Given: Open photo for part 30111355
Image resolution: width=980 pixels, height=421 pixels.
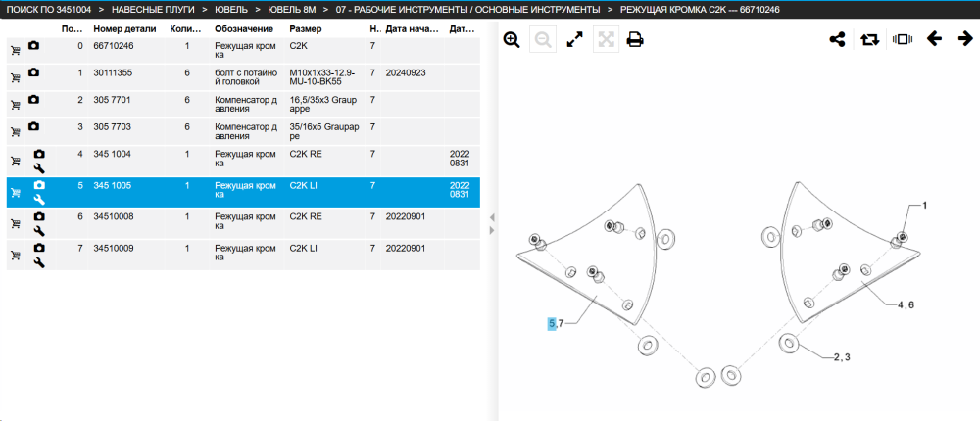Looking at the screenshot, I should [33, 72].
